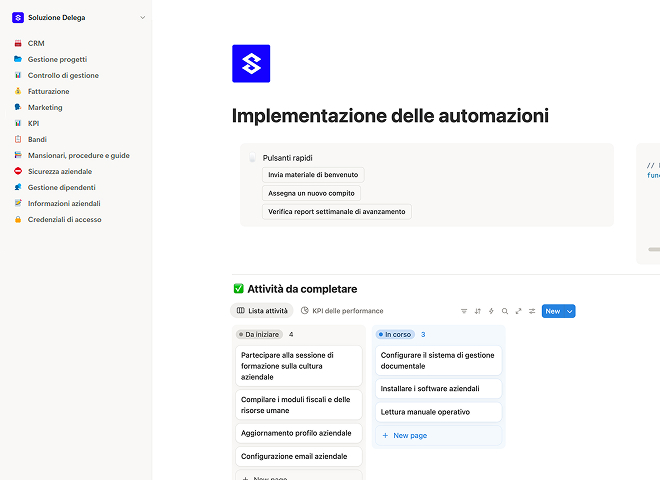The image size is (660, 480).
Task: Open the Gestione progetti page
Action: click(57, 59)
